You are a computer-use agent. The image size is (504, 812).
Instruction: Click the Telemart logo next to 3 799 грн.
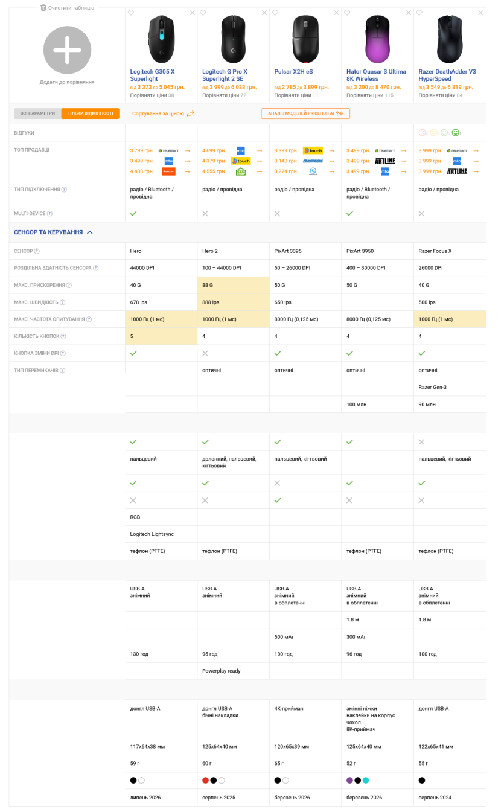click(x=168, y=150)
